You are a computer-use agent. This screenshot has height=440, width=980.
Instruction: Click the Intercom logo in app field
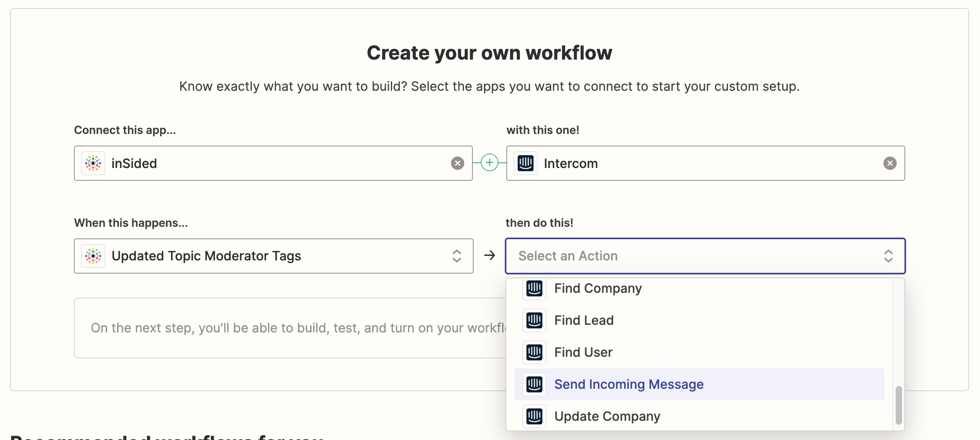pos(526,163)
